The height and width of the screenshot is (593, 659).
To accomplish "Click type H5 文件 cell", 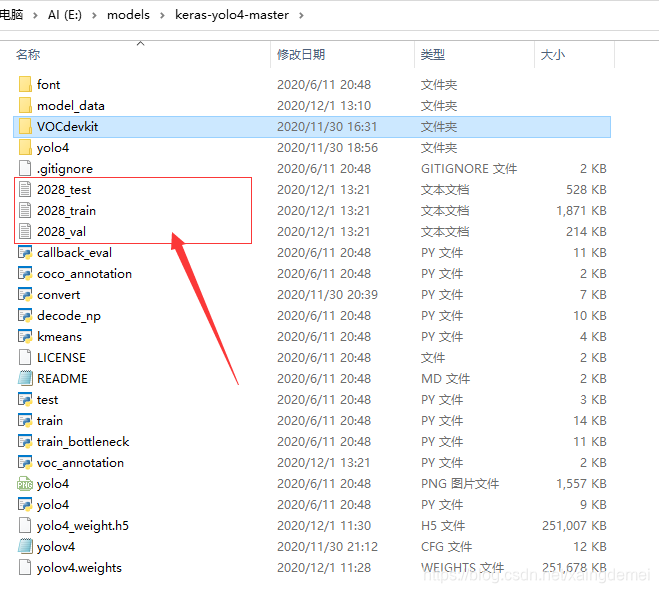I will pos(443,526).
